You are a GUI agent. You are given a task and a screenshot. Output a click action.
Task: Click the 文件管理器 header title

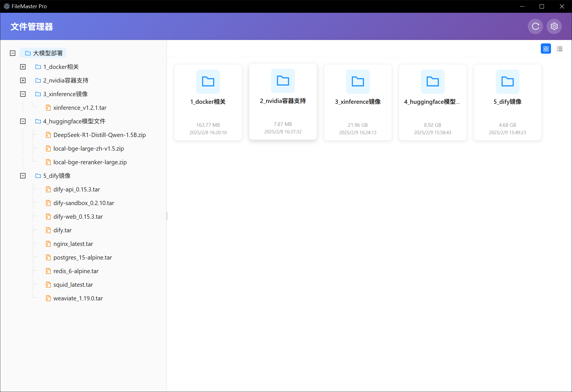[32, 27]
